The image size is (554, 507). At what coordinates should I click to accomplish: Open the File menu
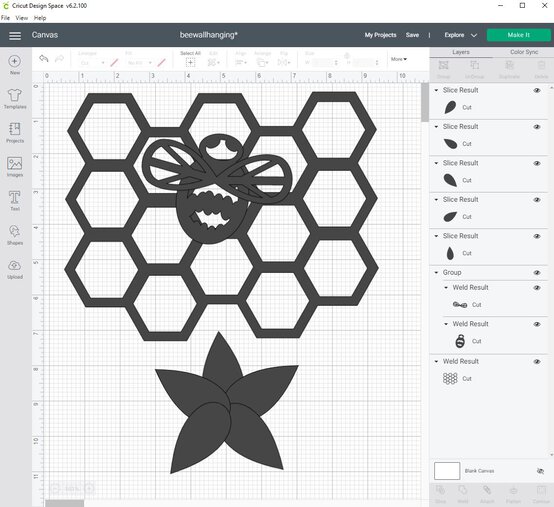point(5,18)
